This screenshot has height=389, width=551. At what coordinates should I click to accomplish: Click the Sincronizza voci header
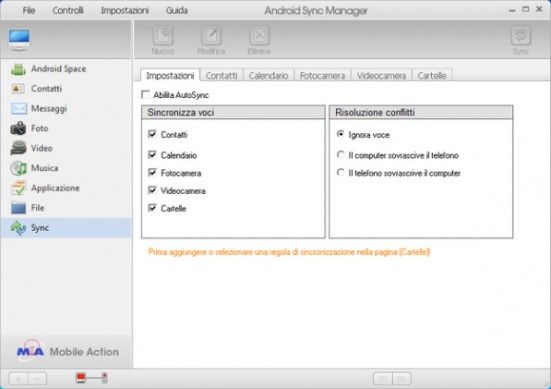[x=233, y=112]
